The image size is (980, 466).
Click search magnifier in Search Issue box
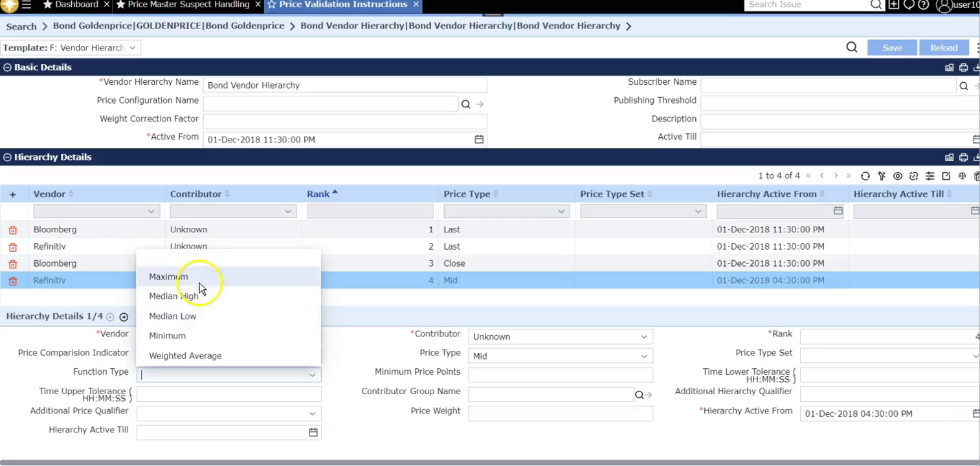tap(876, 5)
